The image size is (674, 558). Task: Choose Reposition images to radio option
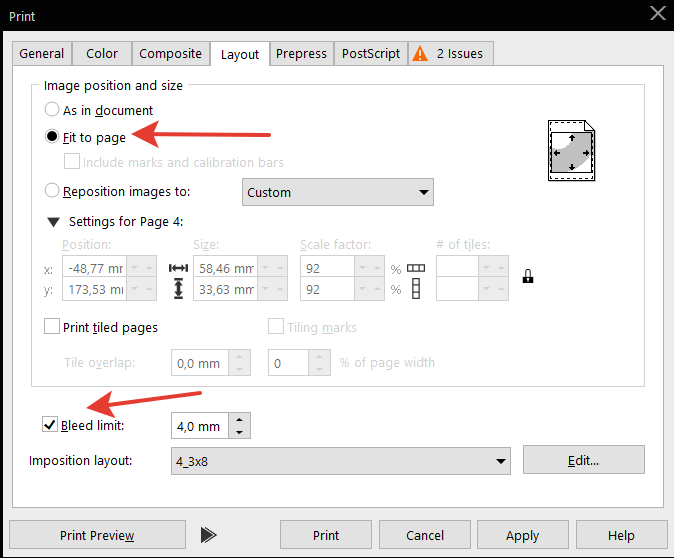tap(52, 190)
